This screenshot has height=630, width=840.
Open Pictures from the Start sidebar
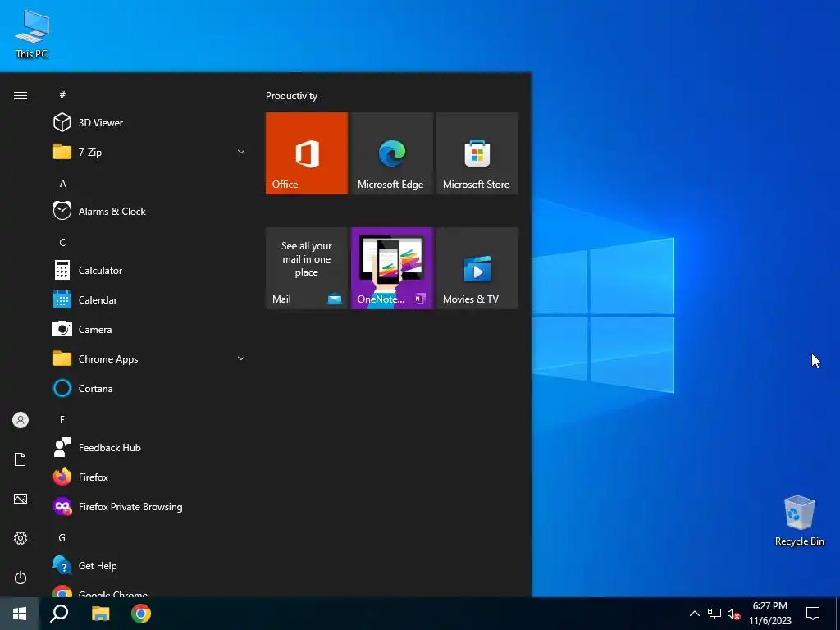[x=21, y=499]
